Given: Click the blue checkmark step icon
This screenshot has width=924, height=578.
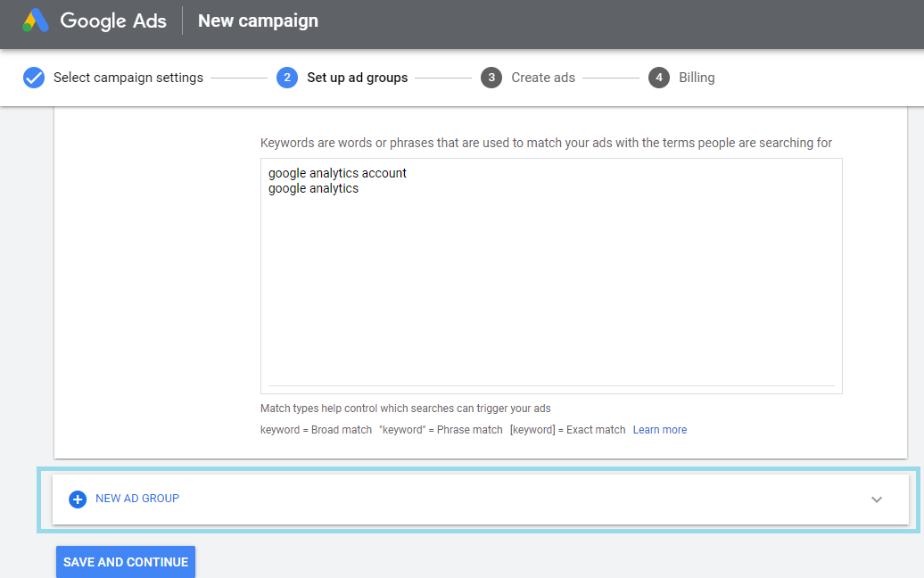Looking at the screenshot, I should (x=34, y=78).
